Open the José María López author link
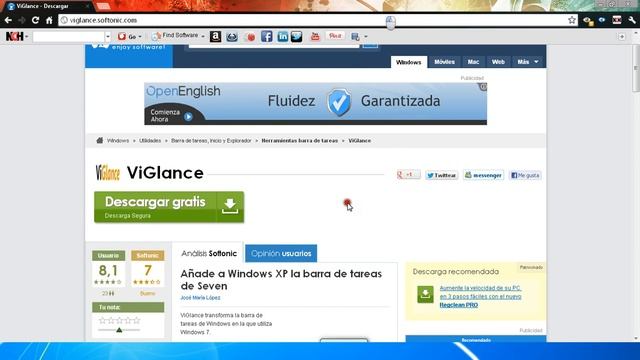This screenshot has height=360, width=640. [200, 298]
